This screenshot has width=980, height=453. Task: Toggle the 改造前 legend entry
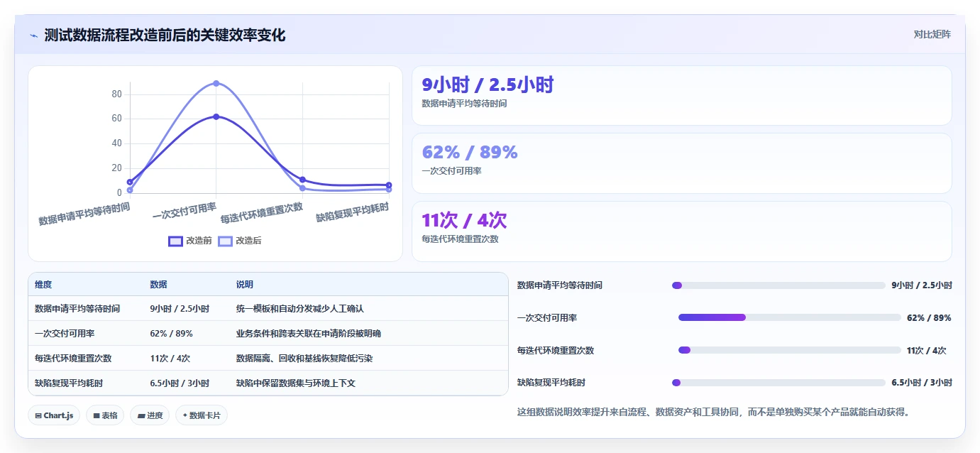pyautogui.click(x=189, y=241)
